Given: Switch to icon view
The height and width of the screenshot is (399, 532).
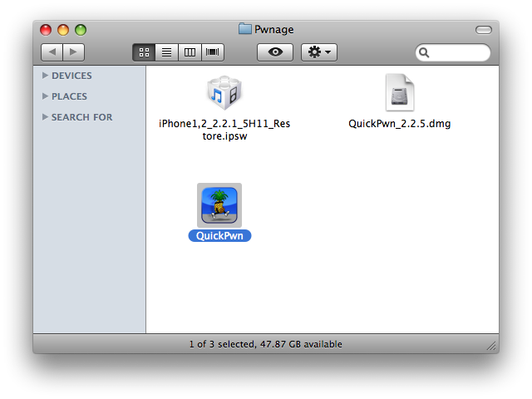Looking at the screenshot, I should (144, 52).
